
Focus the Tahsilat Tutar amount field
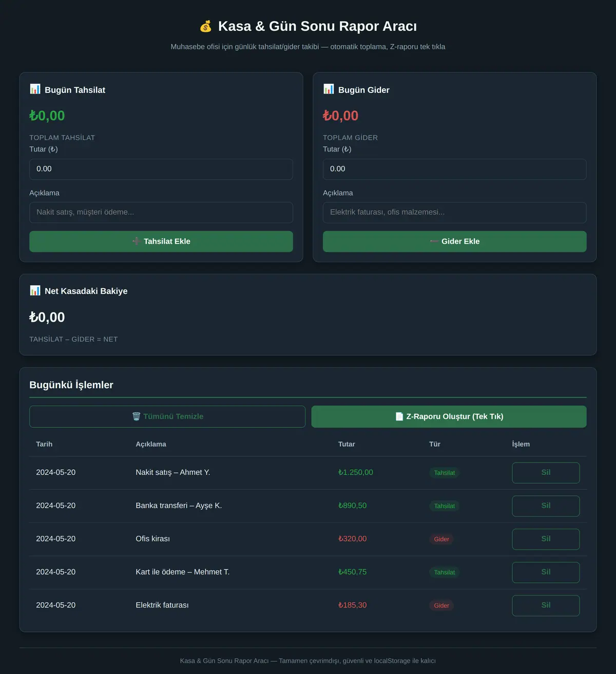point(161,169)
